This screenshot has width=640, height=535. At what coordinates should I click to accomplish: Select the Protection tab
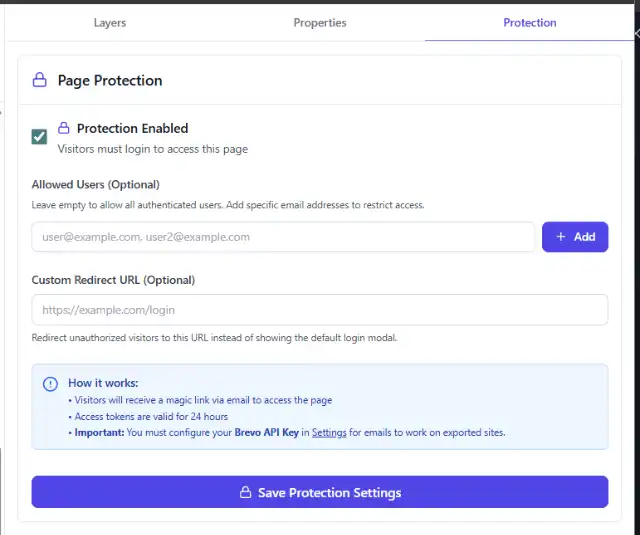(x=529, y=22)
